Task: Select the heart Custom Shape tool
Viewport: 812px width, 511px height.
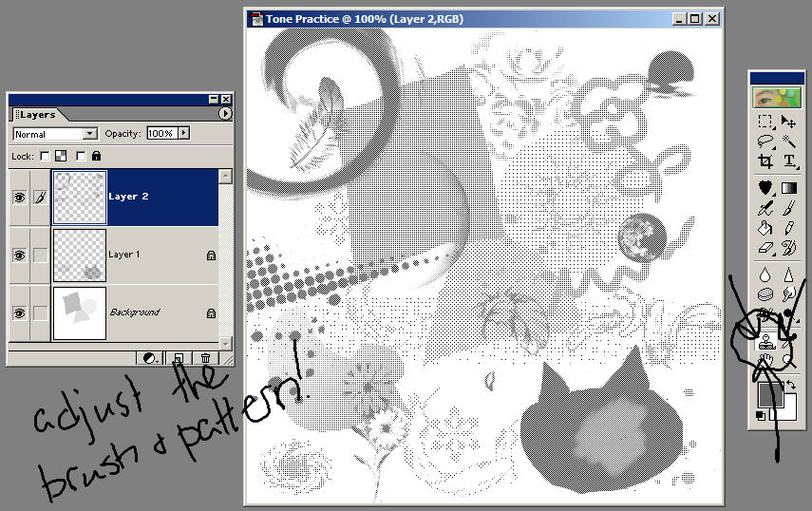Action: [x=765, y=188]
